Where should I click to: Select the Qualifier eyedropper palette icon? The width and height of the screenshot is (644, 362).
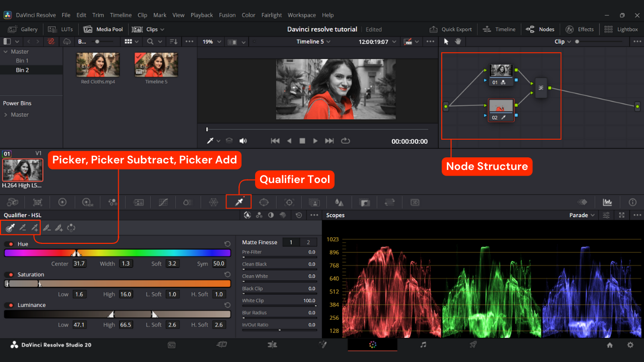pyautogui.click(x=238, y=202)
